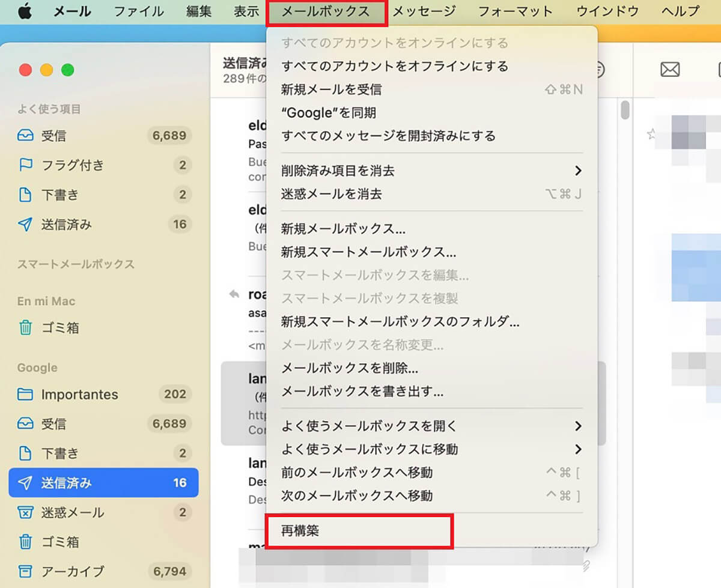Click the trash icon under En mi Mac

pos(25,328)
